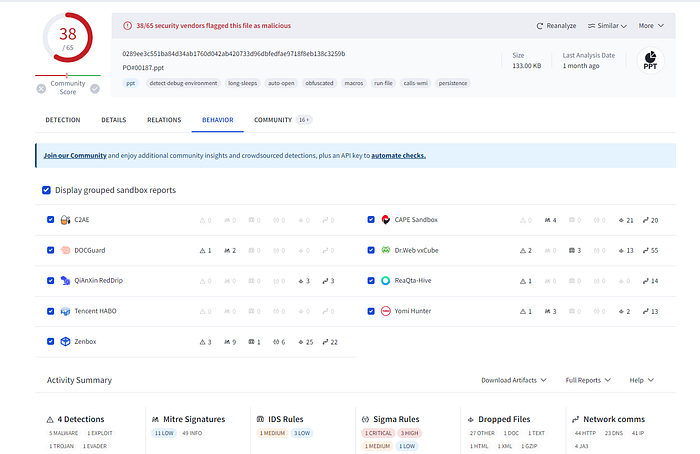This screenshot has width=700, height=454.
Task: Click the Reanalyze refresh icon
Action: pos(540,26)
